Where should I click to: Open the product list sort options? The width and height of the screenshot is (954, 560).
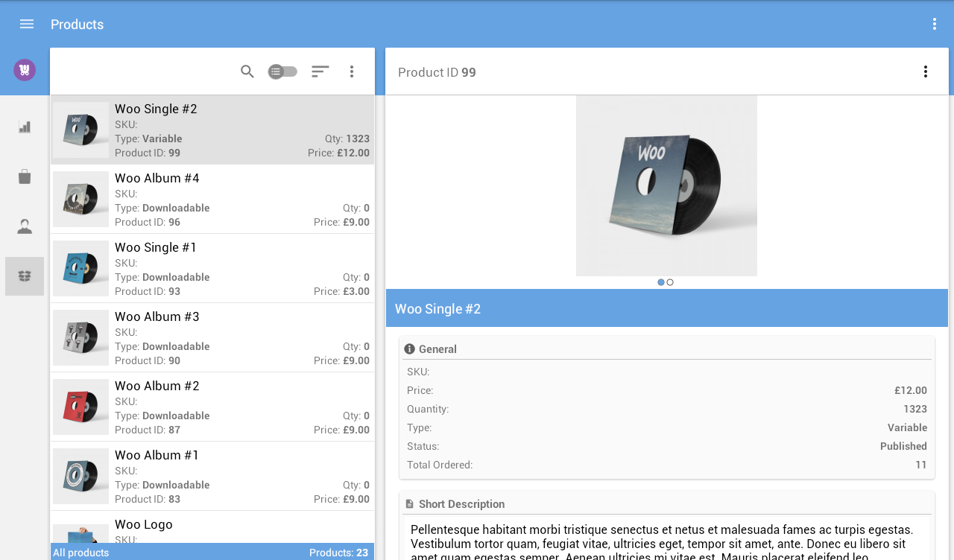pos(320,71)
